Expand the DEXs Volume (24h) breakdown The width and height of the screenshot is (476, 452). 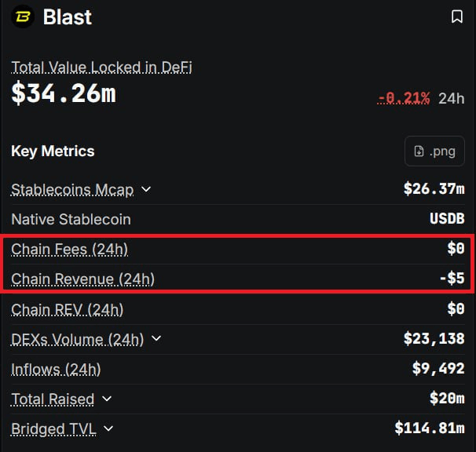point(156,339)
